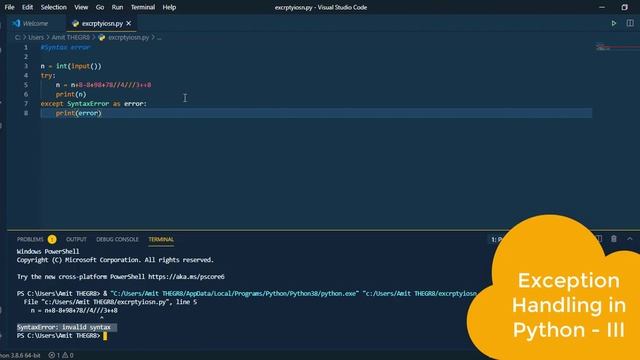Click the Python icon on excrptyiosn.py tab

[x=76, y=24]
